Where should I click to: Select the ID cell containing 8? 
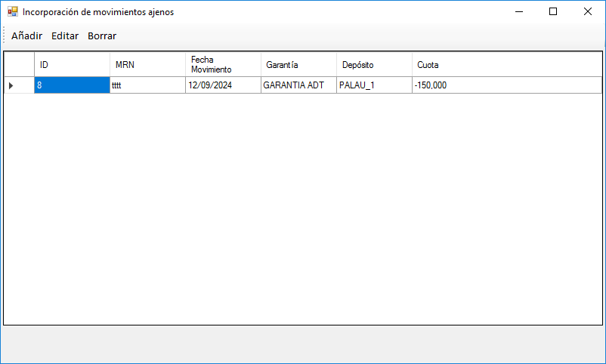(72, 85)
